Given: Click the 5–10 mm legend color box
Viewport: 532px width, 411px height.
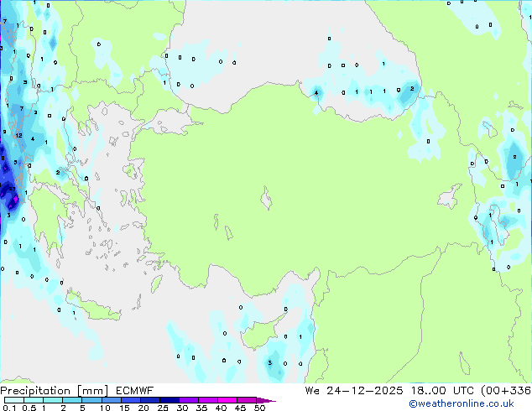Looking at the screenshot, I should tap(91, 400).
